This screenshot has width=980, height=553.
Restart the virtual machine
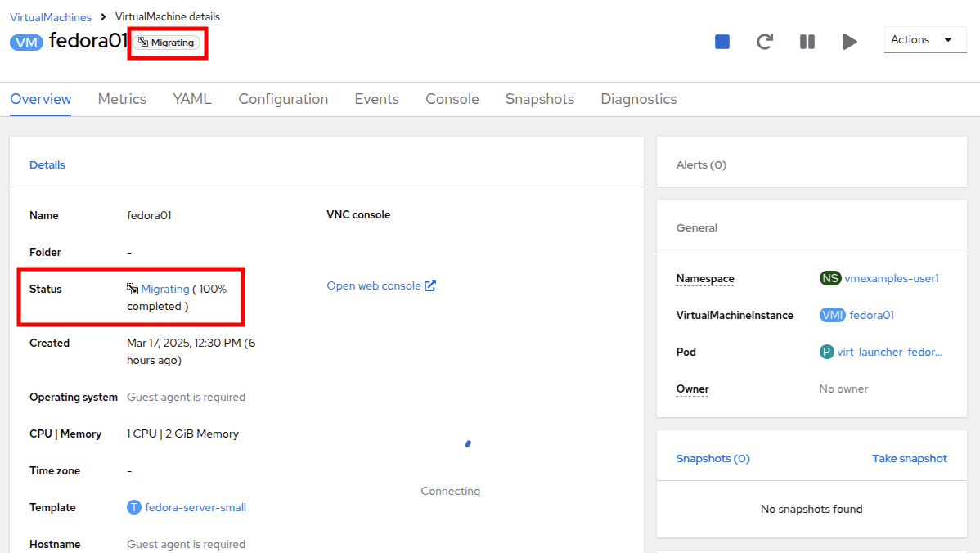pos(764,40)
